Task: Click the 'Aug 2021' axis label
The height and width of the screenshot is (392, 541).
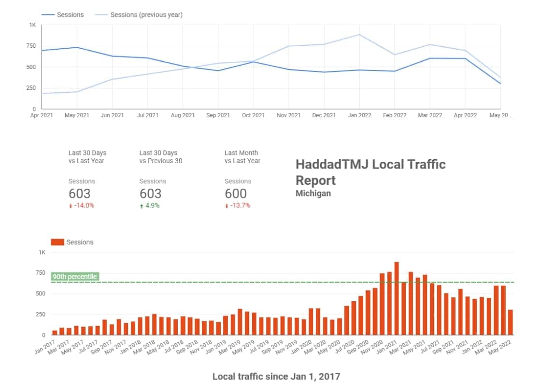Action: (x=183, y=115)
